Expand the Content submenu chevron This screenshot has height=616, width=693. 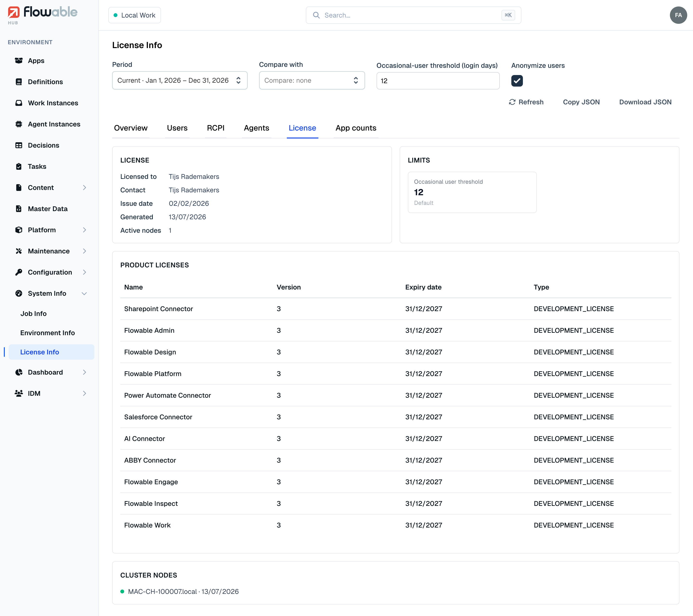84,188
